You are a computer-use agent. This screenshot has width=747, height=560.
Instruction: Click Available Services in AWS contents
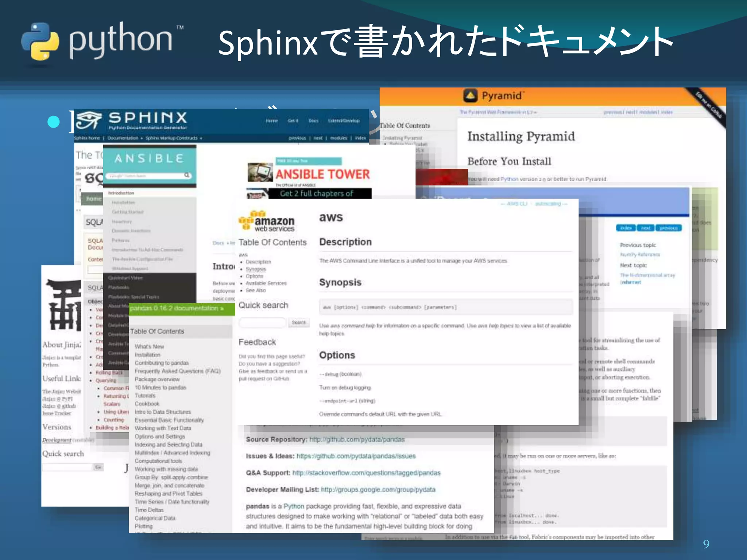click(266, 283)
